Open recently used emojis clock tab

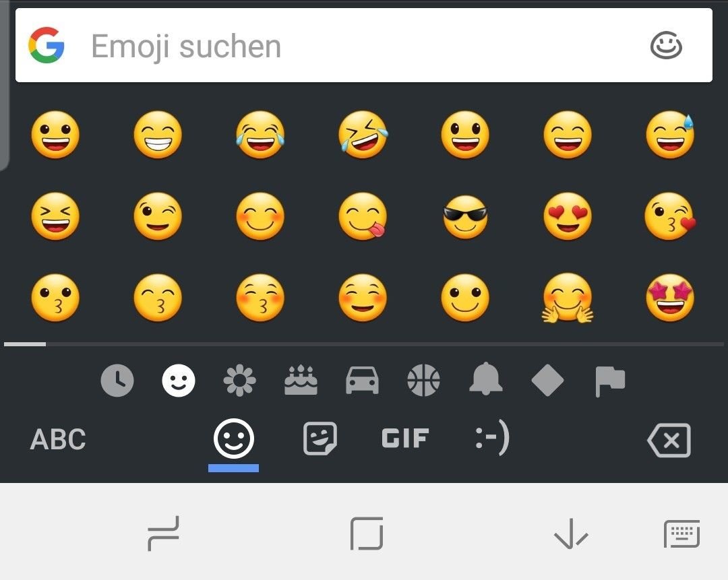pos(117,381)
